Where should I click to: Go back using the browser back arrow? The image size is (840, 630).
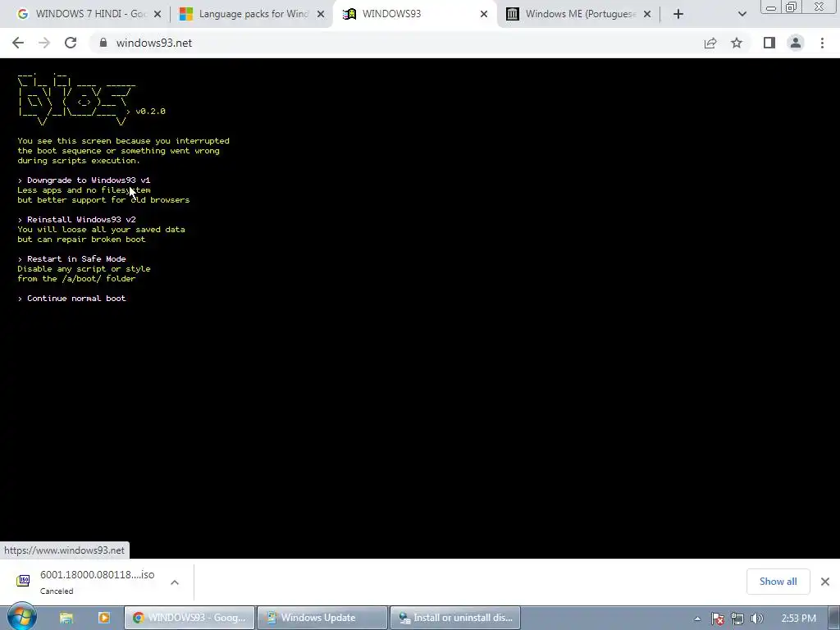point(18,43)
